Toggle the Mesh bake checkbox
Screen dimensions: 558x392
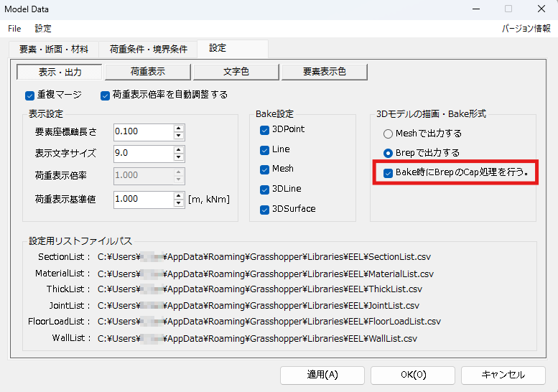(x=264, y=169)
